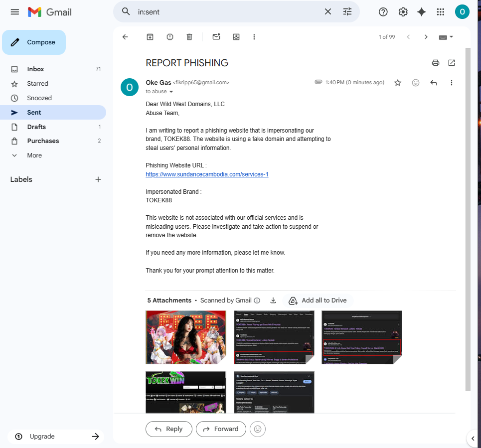
Task: Go to newer message arrow
Action: (x=408, y=37)
